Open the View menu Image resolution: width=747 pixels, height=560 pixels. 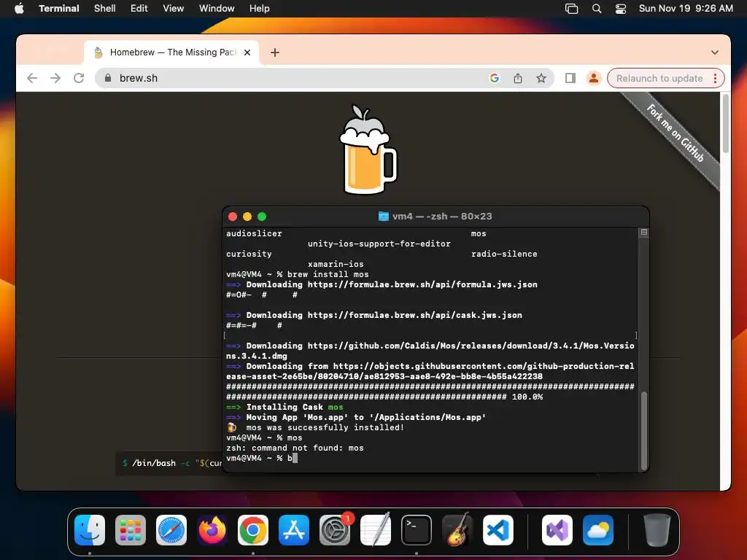(x=174, y=8)
